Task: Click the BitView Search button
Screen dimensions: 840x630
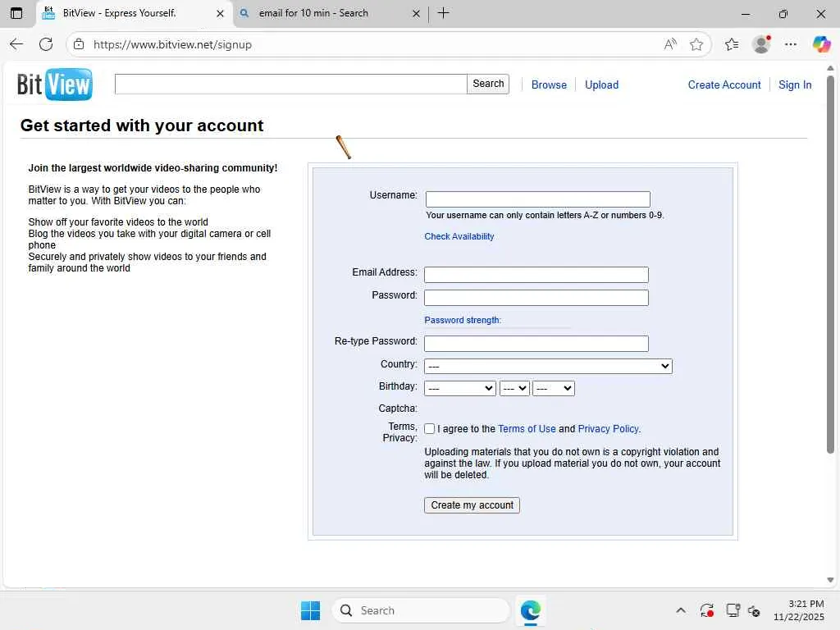Action: [488, 84]
